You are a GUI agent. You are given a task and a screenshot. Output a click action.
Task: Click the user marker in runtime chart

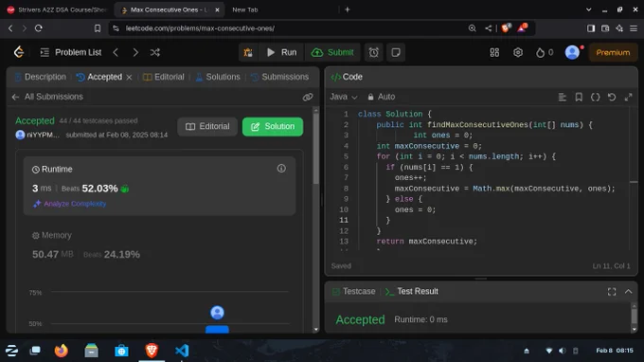point(217,313)
